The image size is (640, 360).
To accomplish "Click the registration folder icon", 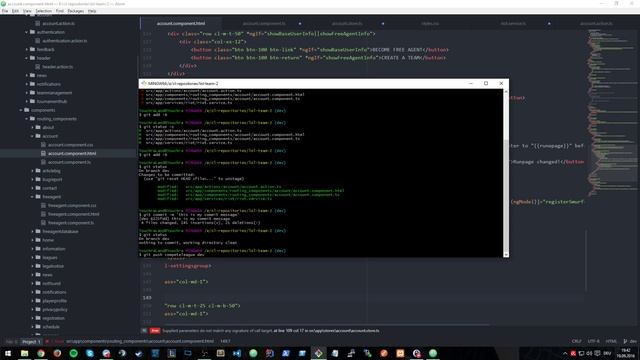I will 38,318.
